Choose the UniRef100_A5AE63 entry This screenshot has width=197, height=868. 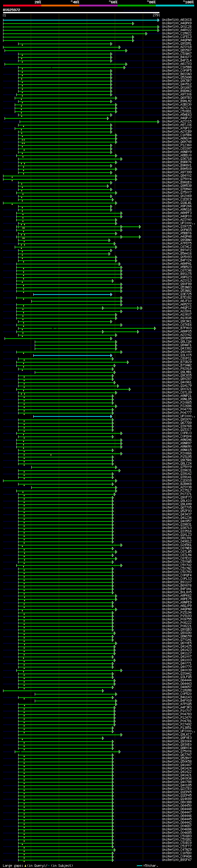177,115
